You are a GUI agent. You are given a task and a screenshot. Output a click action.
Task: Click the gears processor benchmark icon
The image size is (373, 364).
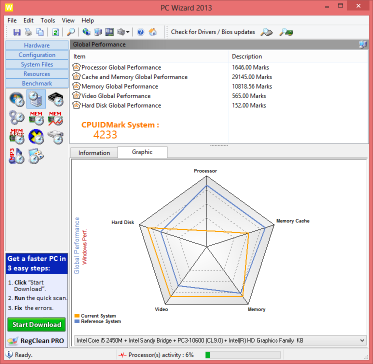[x=17, y=118]
